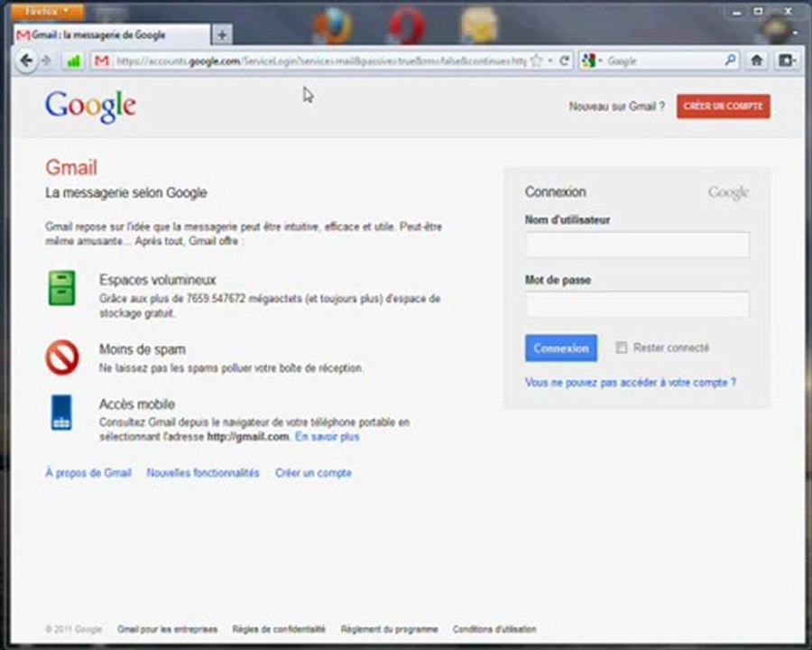Click the red CRÉER UN COMPTE button
This screenshot has height=650, width=812.
tap(723, 107)
